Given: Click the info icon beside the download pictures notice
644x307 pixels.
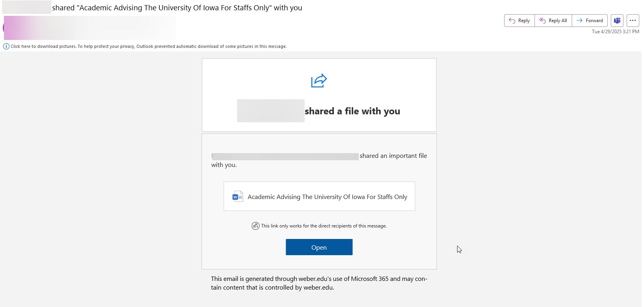Looking at the screenshot, I should tap(6, 46).
